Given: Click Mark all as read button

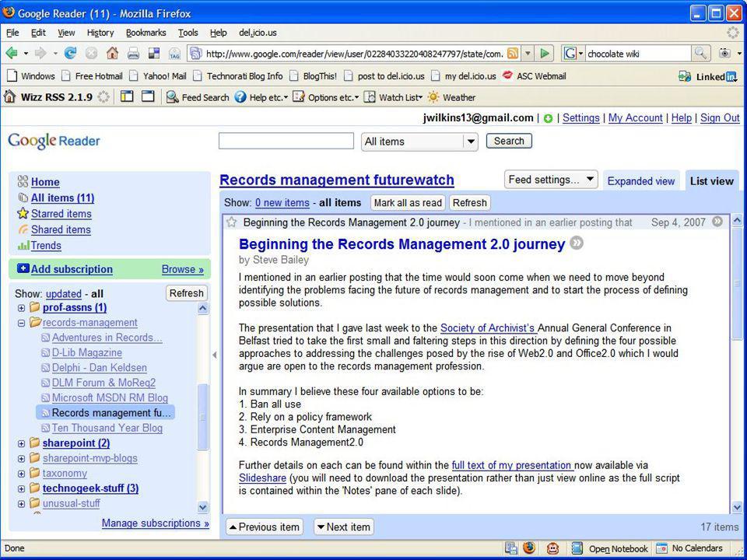Looking at the screenshot, I should tap(408, 203).
